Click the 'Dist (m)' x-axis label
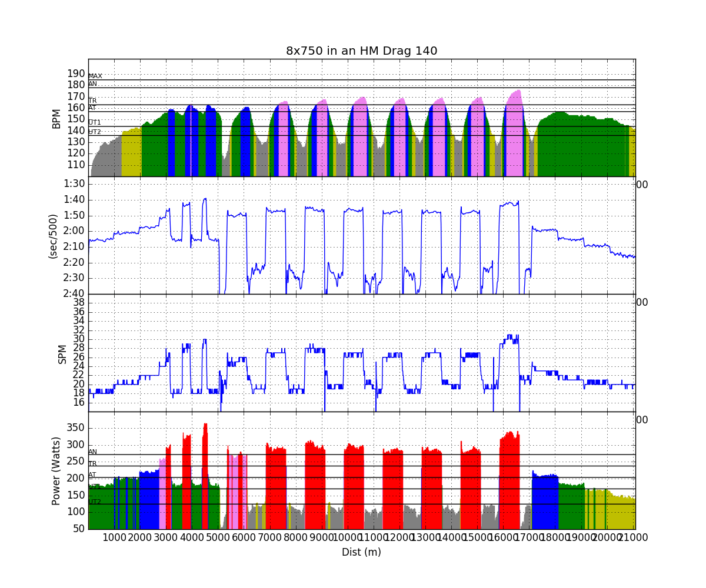Viewport: 706px width, 588px height. (361, 552)
